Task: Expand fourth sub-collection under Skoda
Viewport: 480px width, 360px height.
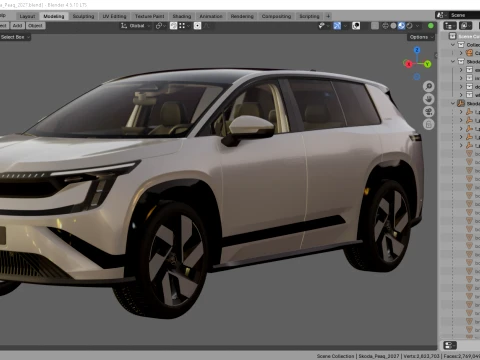Action: click(461, 95)
